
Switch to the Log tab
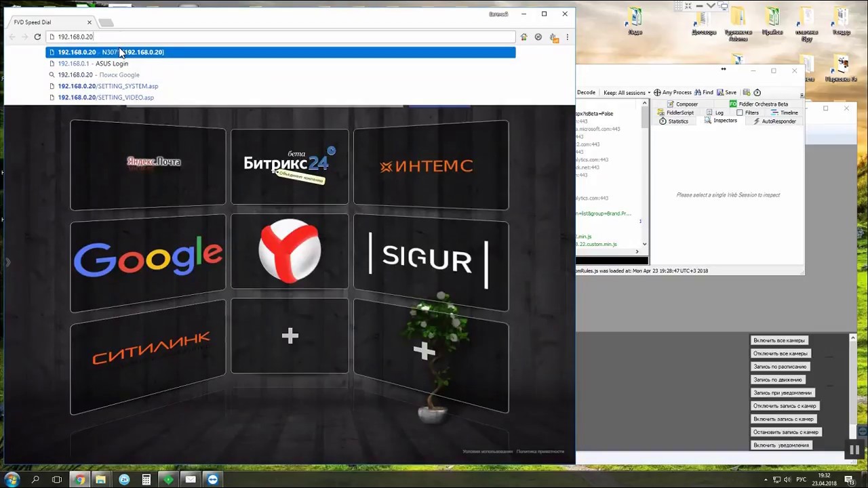[715, 113]
